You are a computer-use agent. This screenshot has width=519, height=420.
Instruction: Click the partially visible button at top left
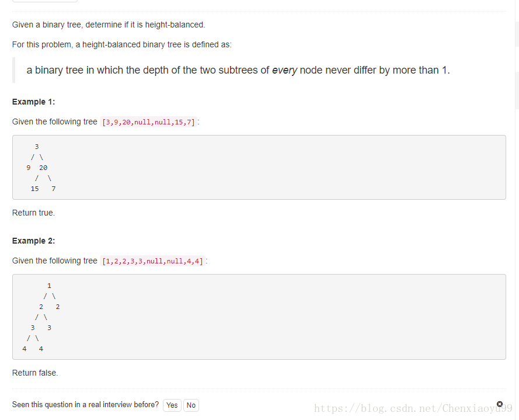pos(44,1)
